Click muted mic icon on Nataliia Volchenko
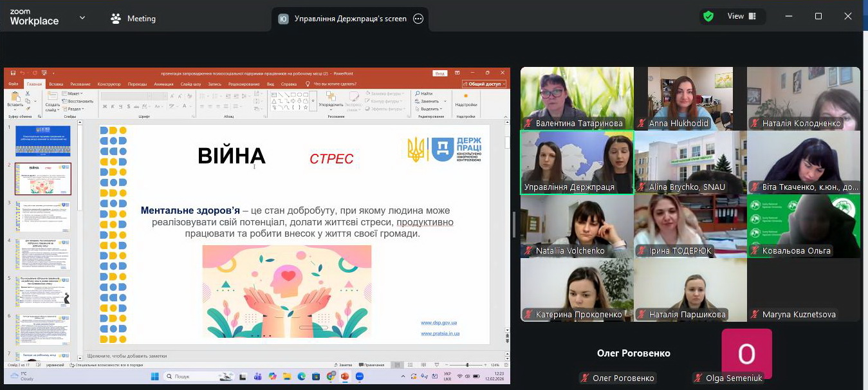The height and width of the screenshot is (390, 868). pos(528,251)
